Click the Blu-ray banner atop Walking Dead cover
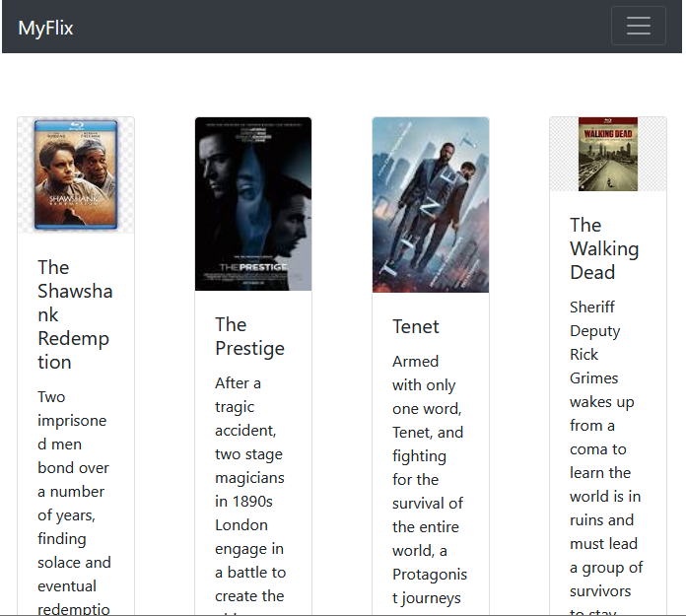The height and width of the screenshot is (616, 686). (608, 122)
